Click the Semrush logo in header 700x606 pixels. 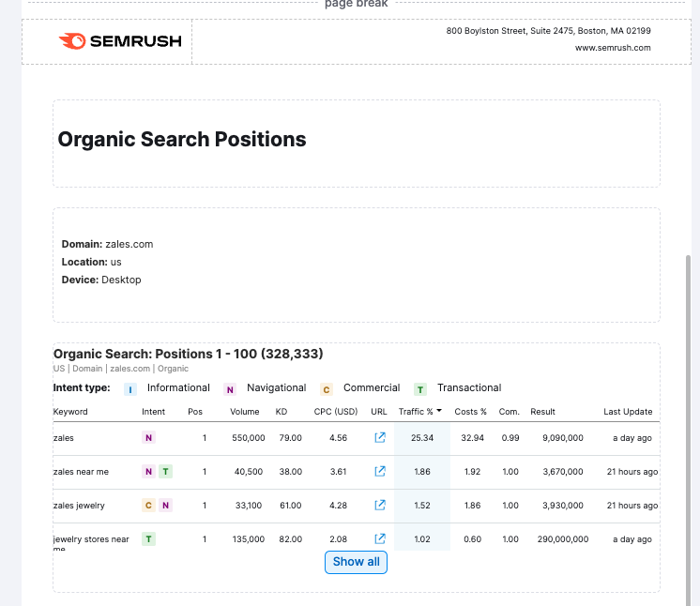(120, 41)
